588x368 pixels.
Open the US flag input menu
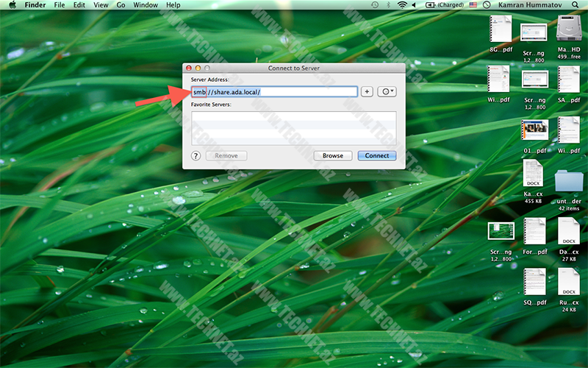pyautogui.click(x=473, y=5)
